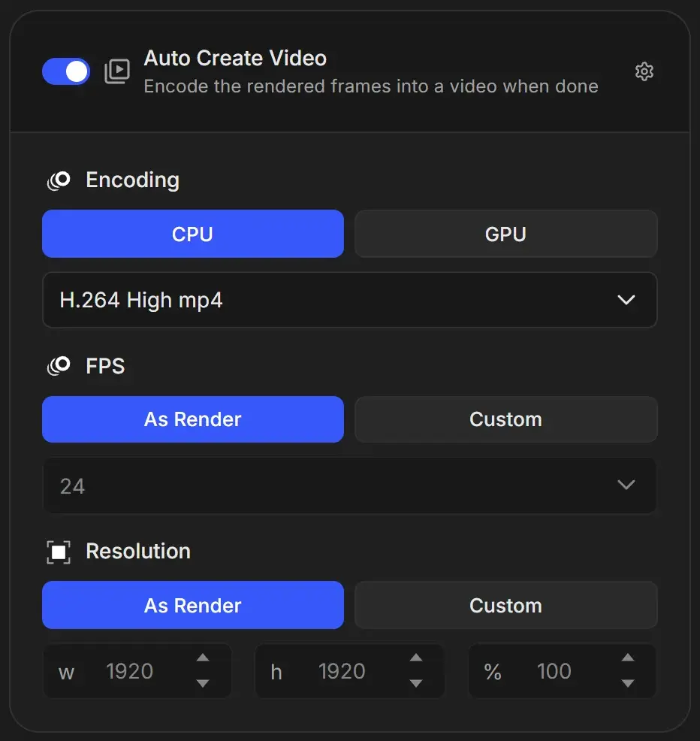
Task: Increase the width value with up arrow
Action: [x=203, y=658]
